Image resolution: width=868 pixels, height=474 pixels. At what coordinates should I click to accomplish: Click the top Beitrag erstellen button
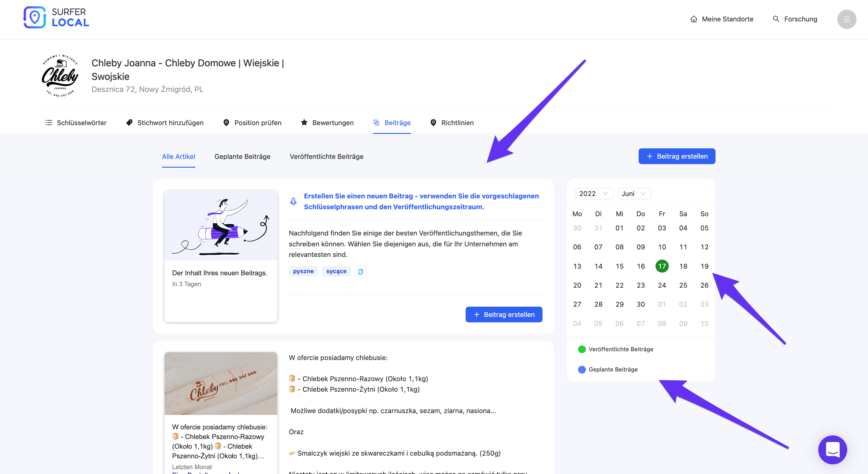coord(677,156)
